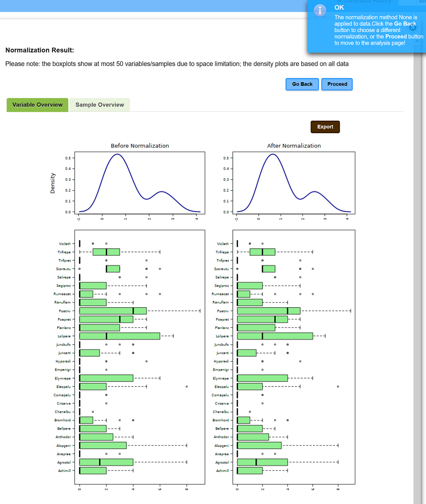The width and height of the screenshot is (426, 504).
Task: Click the 'Density' axis label
Action: [53, 183]
